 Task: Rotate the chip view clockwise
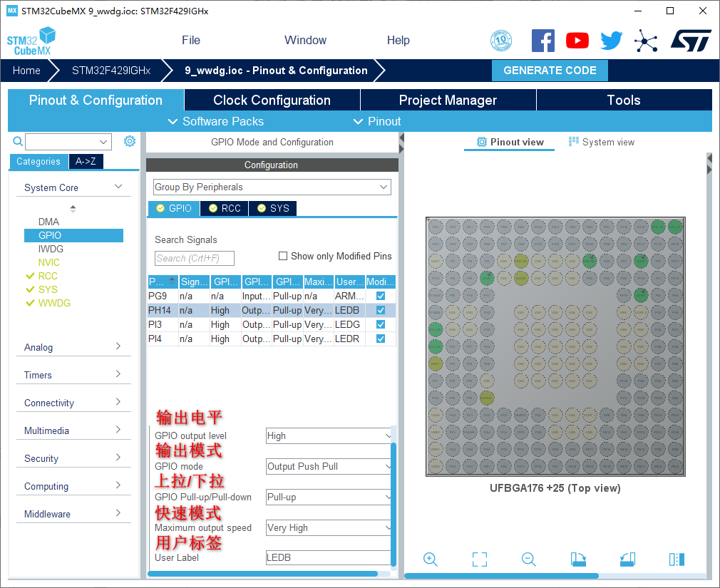(x=578, y=559)
